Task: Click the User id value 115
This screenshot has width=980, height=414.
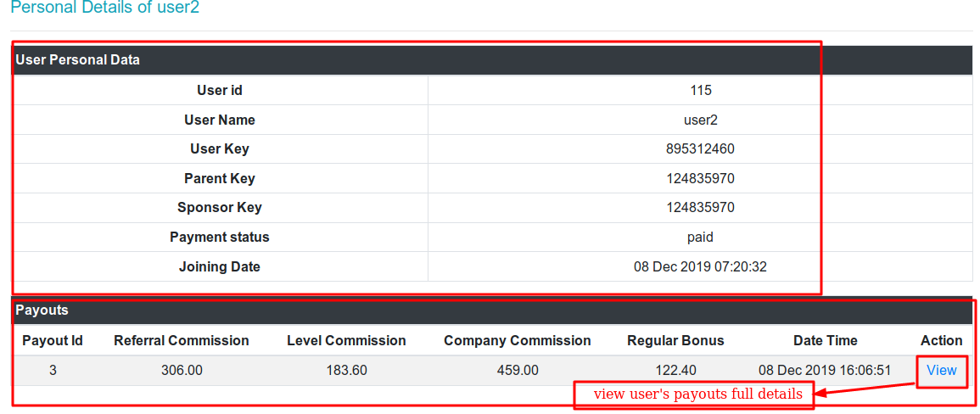Action: coord(700,91)
